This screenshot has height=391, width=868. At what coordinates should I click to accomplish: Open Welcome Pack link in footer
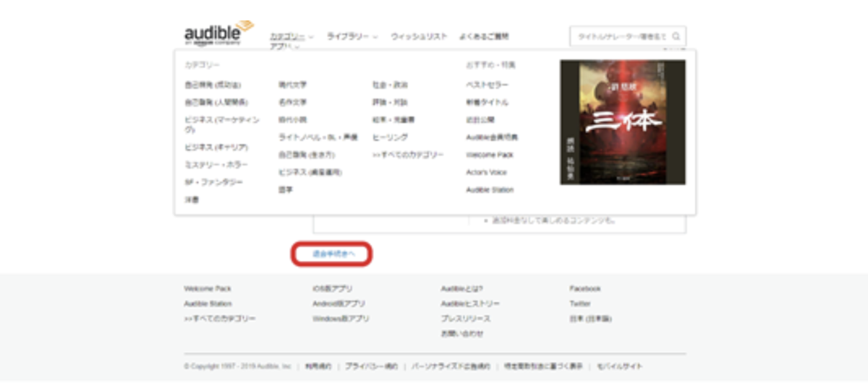click(208, 288)
